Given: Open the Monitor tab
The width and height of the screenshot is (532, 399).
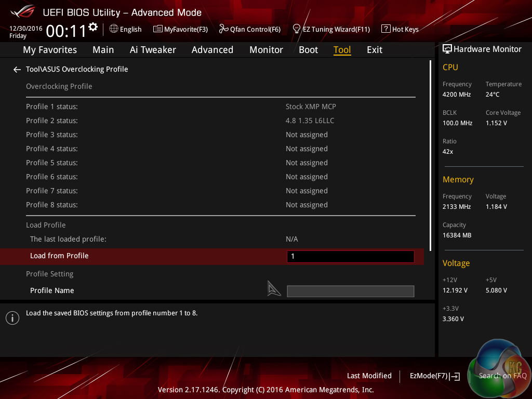Looking at the screenshot, I should pos(266,50).
